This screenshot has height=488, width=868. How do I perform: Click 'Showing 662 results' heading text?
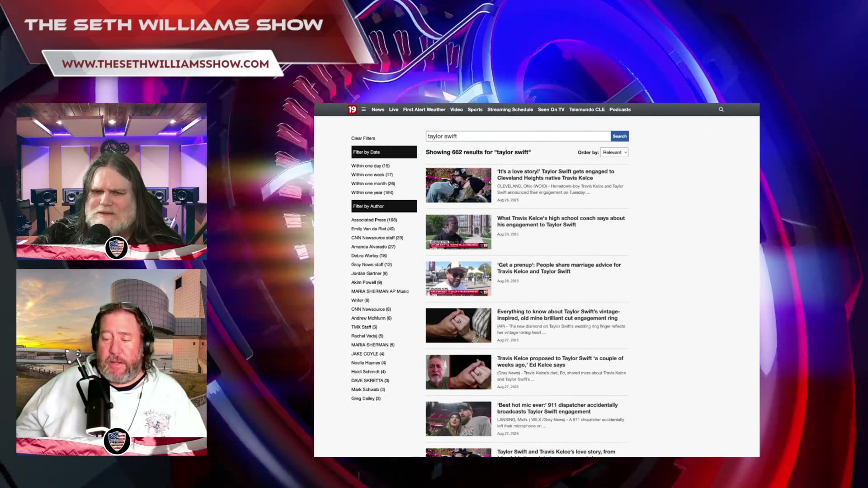[x=478, y=152]
